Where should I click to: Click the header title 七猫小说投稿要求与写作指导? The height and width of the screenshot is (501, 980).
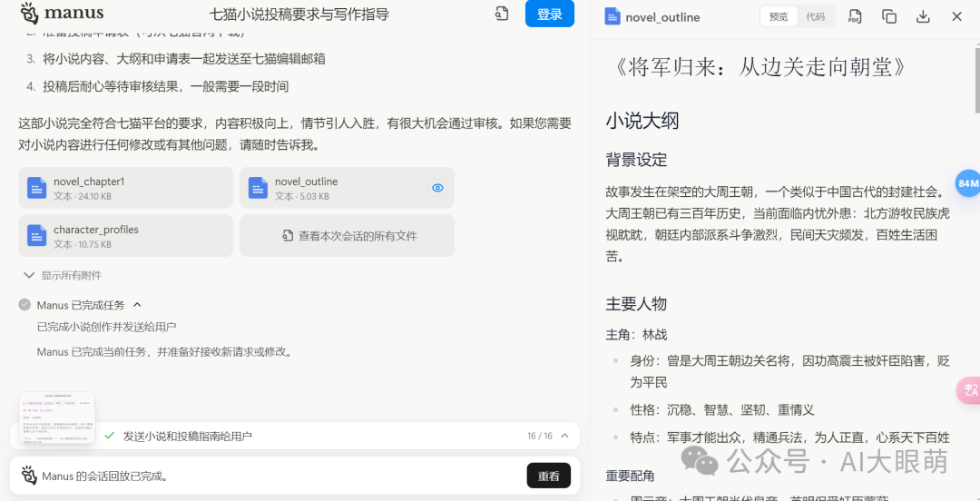(299, 14)
